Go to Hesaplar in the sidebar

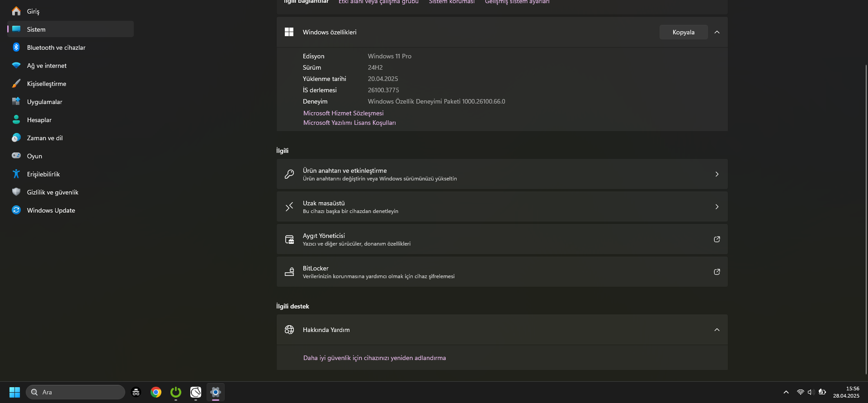pos(39,120)
